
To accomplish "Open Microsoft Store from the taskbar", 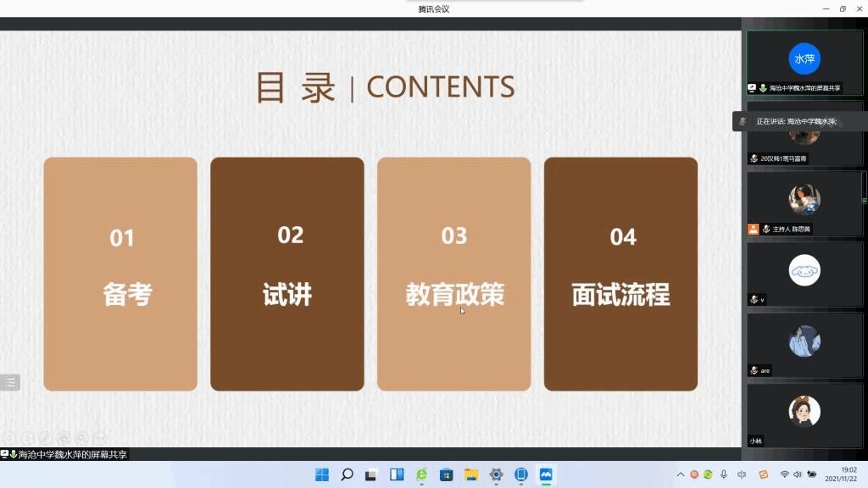I will (447, 474).
